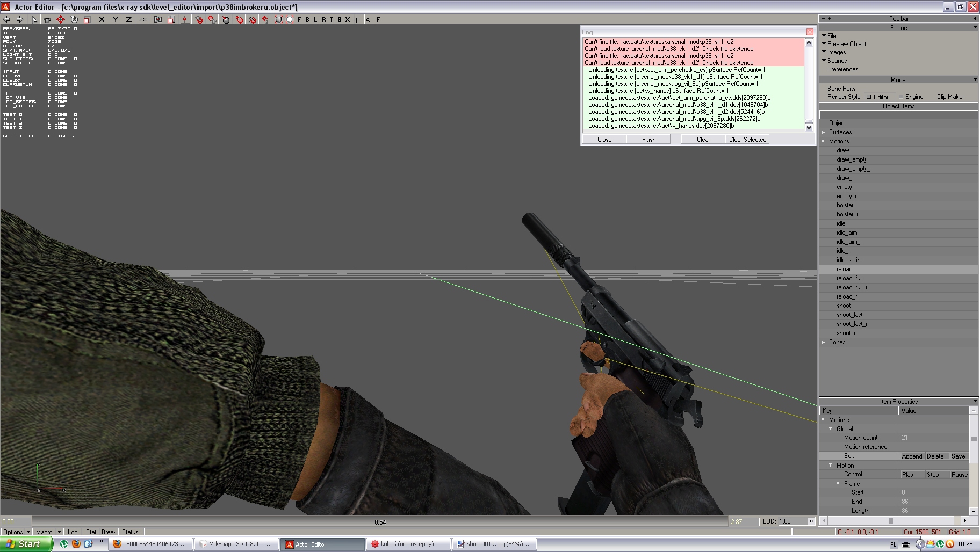The width and height of the screenshot is (980, 552).
Task: Click Append in the Edit row
Action: coord(912,456)
